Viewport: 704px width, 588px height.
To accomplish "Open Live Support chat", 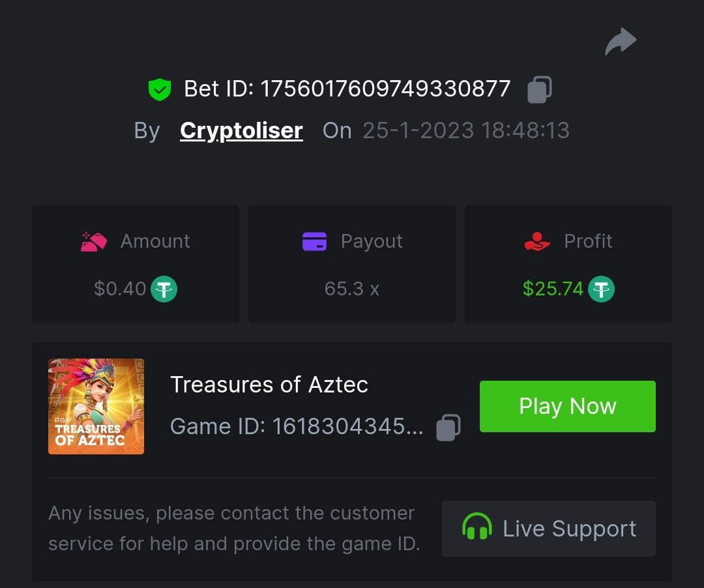I will coord(548,528).
